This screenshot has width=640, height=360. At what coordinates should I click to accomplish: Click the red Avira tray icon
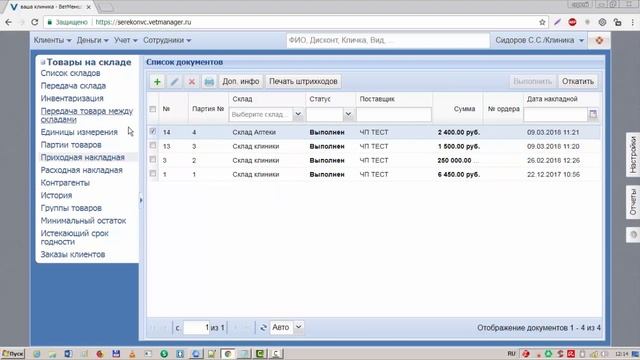click(x=571, y=353)
